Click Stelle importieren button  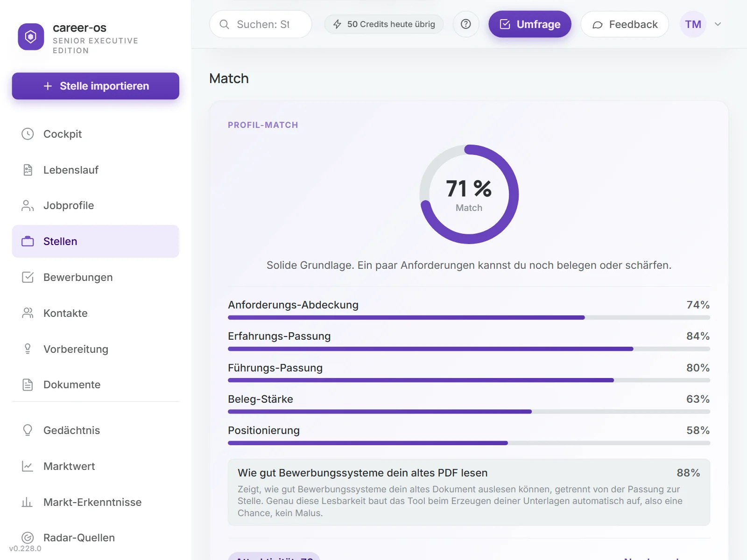point(96,86)
